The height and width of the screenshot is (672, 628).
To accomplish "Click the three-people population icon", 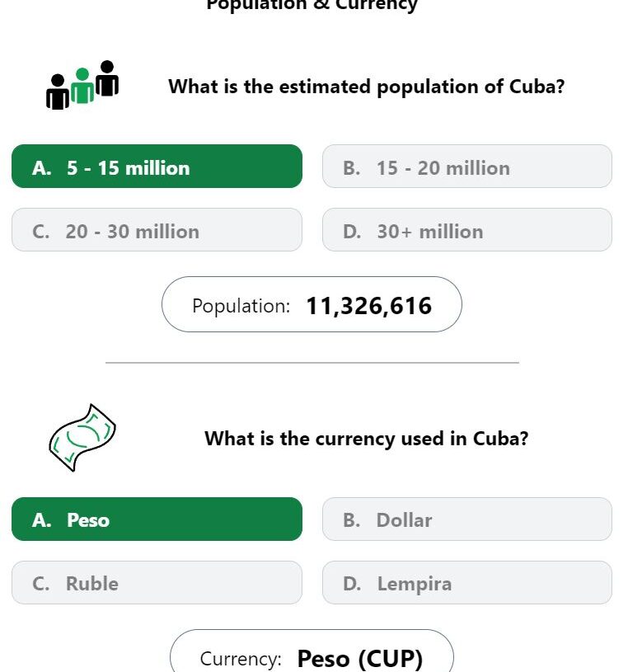I will [x=82, y=85].
